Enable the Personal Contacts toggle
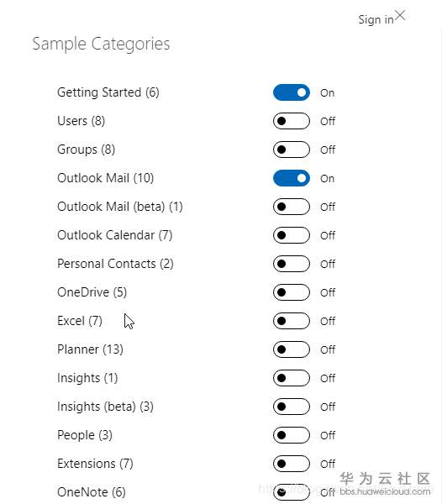 (292, 264)
